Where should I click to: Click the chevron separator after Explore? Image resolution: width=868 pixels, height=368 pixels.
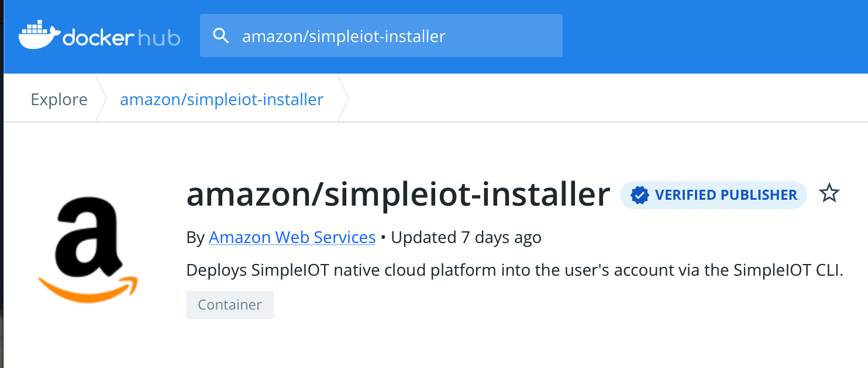tap(101, 100)
